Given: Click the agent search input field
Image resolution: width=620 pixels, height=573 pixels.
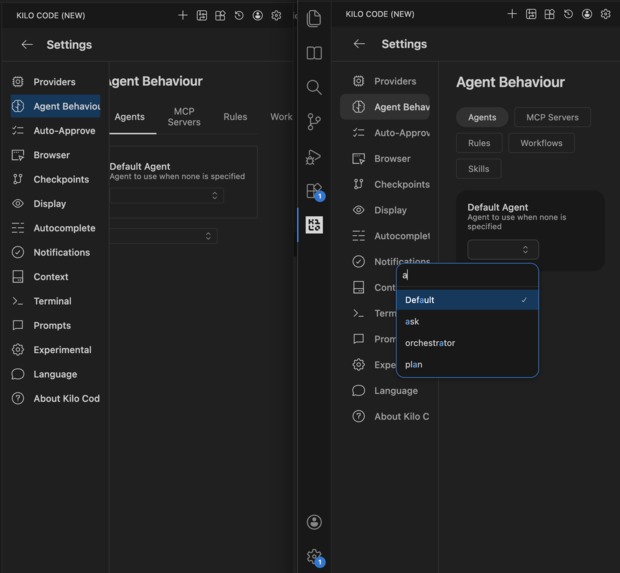Looking at the screenshot, I should pyautogui.click(x=467, y=275).
